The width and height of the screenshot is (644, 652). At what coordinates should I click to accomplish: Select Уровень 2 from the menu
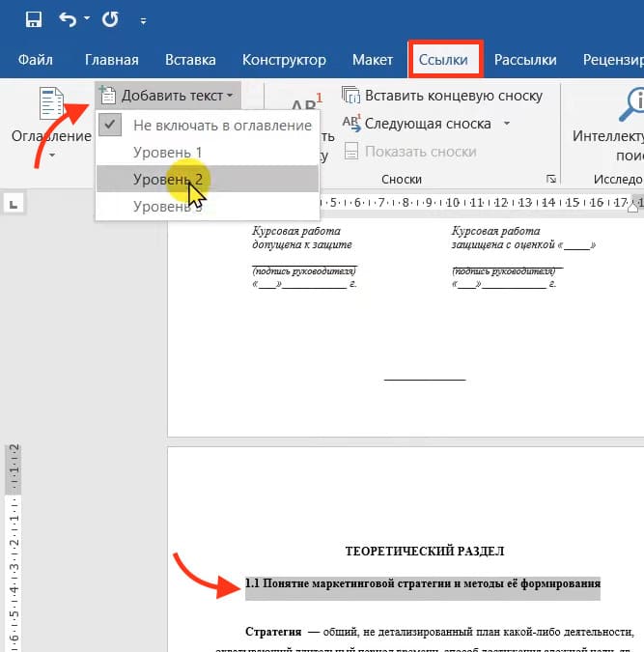pyautogui.click(x=207, y=179)
